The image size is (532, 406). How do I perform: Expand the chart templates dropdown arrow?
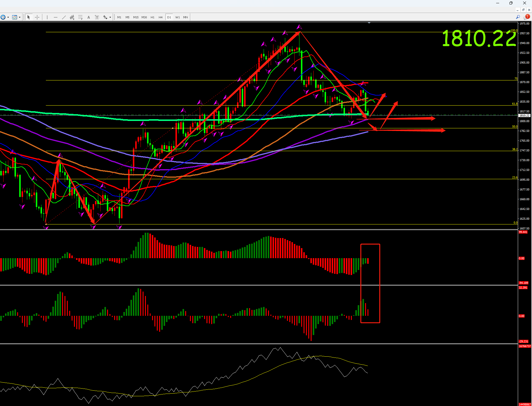[x=20, y=17]
